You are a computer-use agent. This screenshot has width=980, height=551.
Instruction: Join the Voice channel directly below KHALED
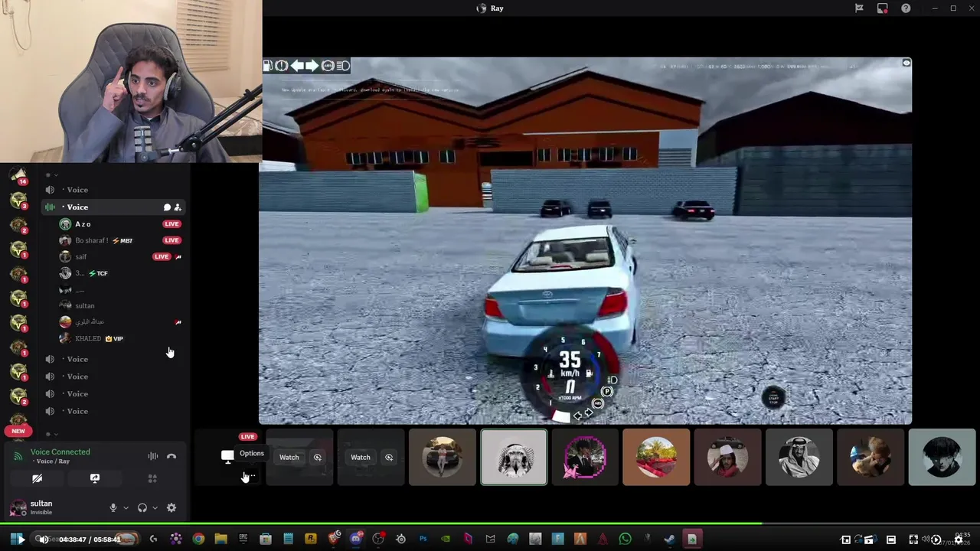point(113,359)
